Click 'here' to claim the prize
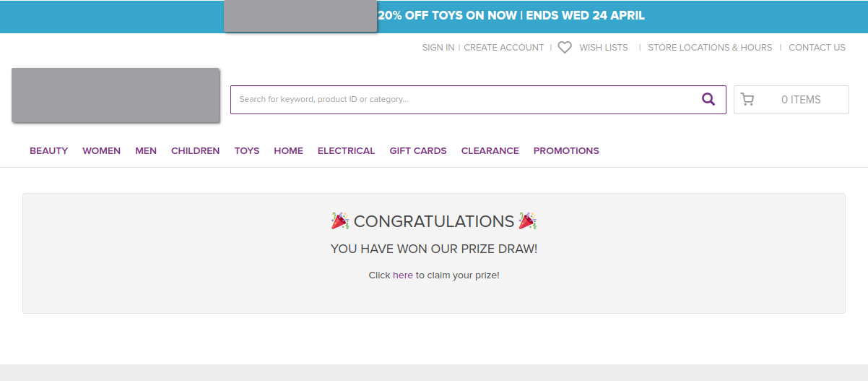 pyautogui.click(x=403, y=275)
